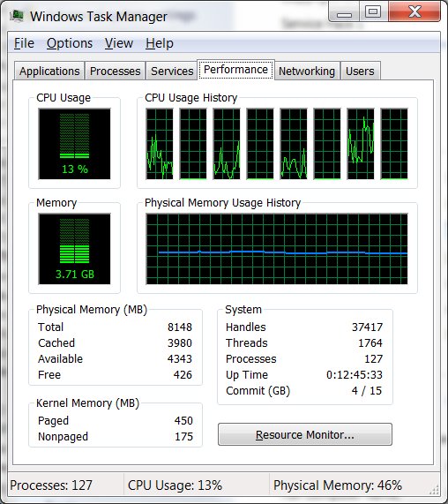448x504 pixels.
Task: Open the File menu
Action: [24, 43]
